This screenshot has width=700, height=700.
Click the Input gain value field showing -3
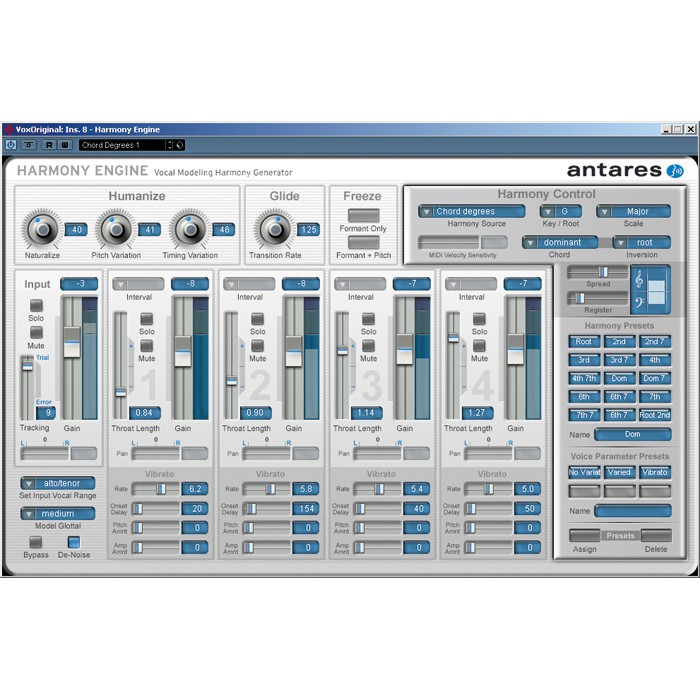[79, 283]
